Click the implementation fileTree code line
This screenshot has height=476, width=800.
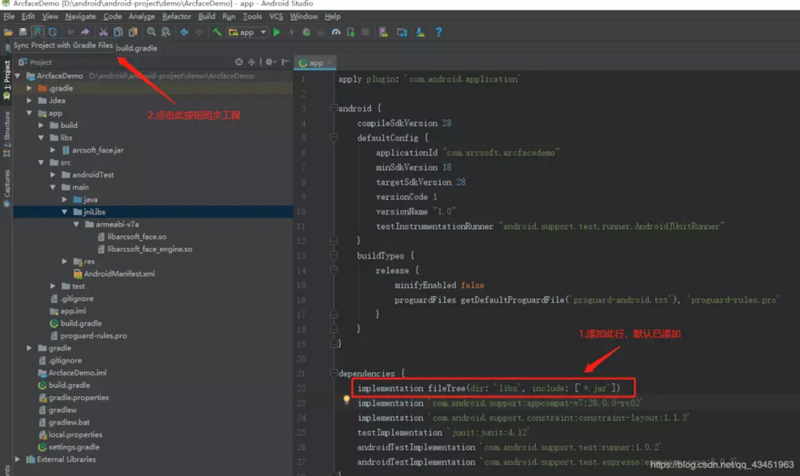coord(489,388)
